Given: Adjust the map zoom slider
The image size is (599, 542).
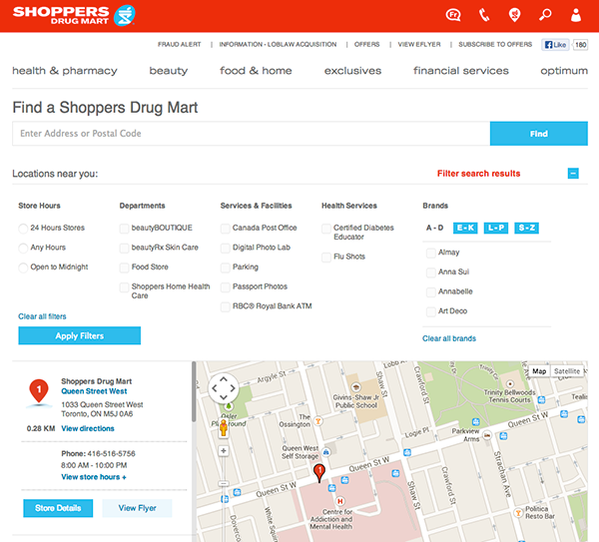Looking at the screenshot, I should pos(223,484).
